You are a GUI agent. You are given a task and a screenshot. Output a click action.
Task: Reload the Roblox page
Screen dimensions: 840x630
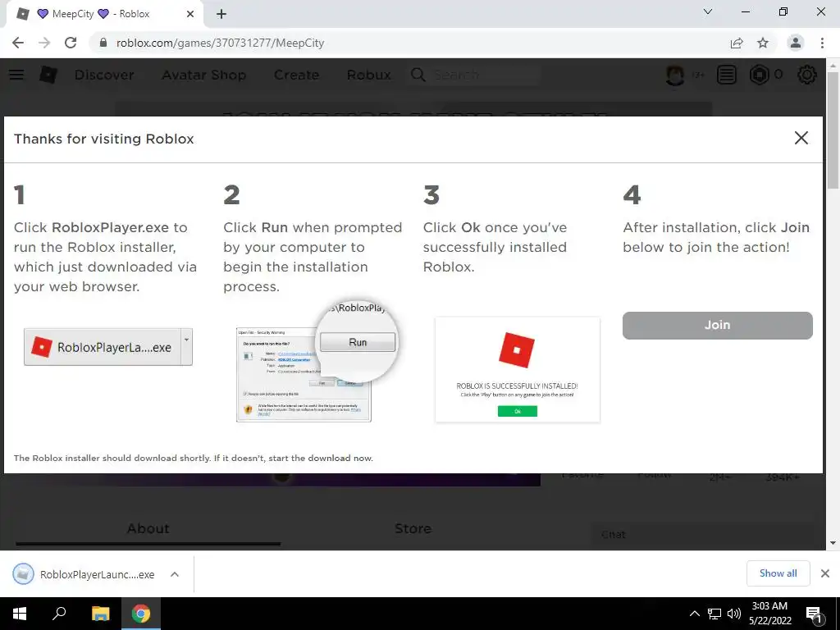[x=71, y=43]
